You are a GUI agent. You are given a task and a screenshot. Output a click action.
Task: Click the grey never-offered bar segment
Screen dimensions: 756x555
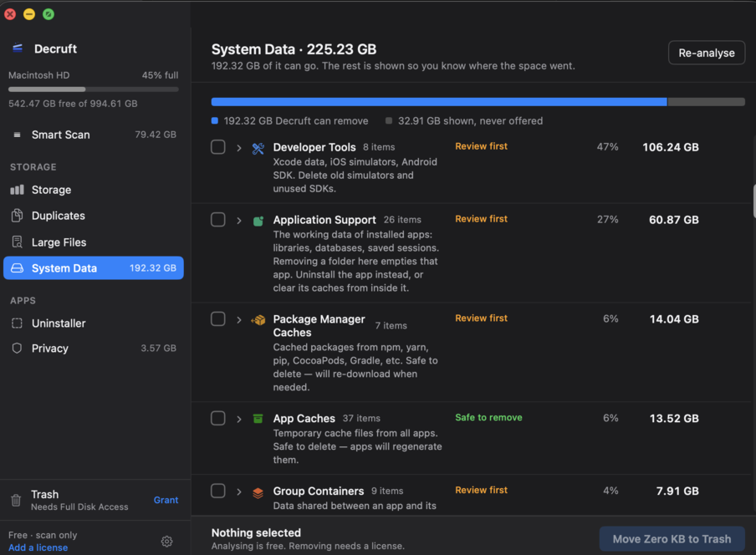point(706,102)
